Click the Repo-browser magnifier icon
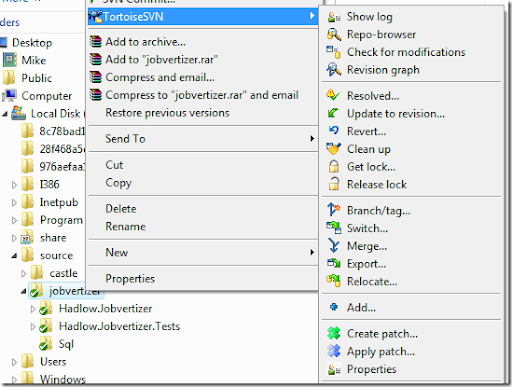The width and height of the screenshot is (512, 387). tap(334, 34)
